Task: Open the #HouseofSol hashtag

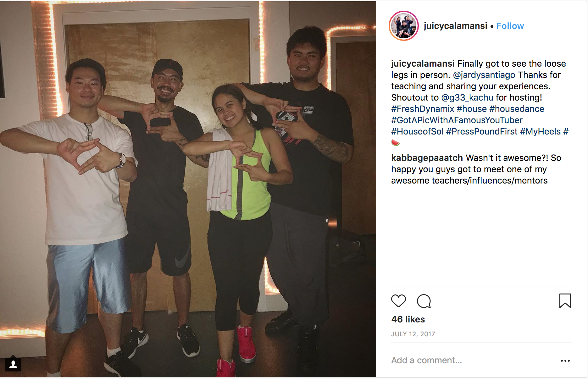Action: [417, 131]
